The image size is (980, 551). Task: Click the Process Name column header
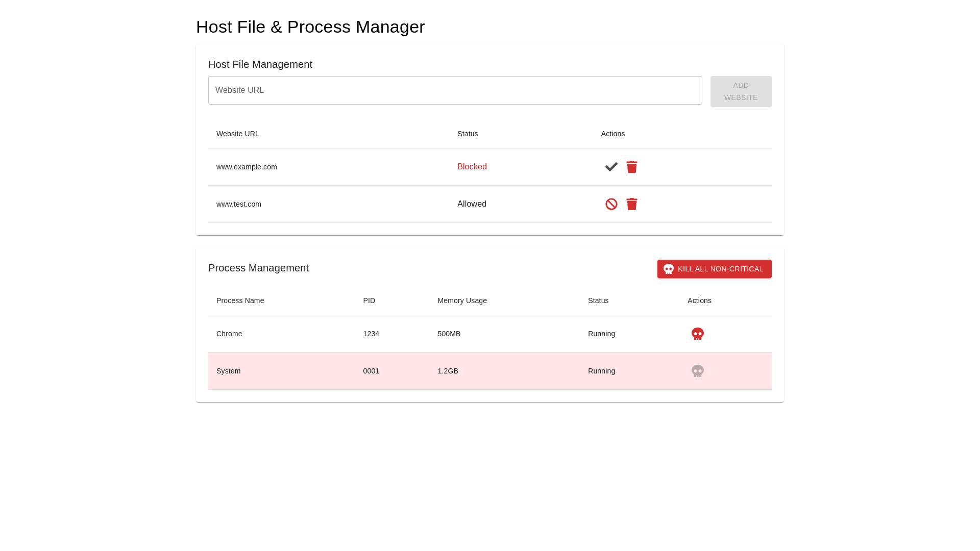pyautogui.click(x=240, y=300)
